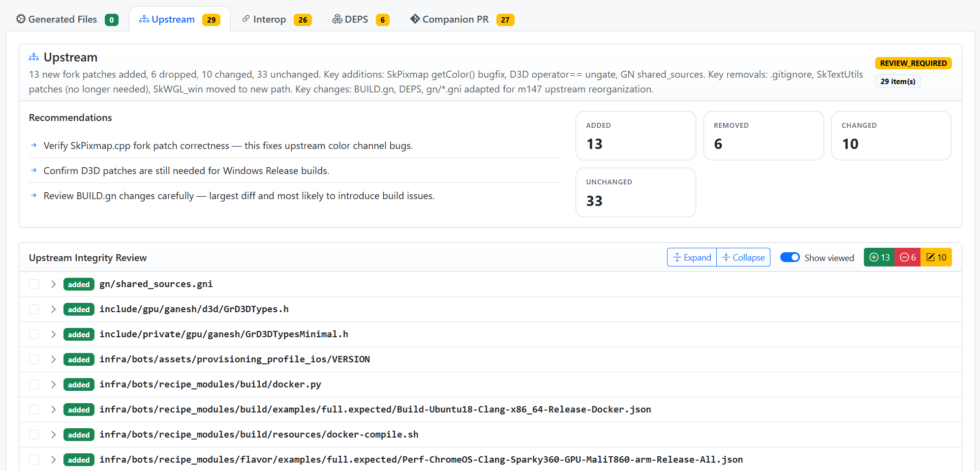Select the Upstream tab
The height and width of the screenshot is (471, 980).
click(180, 19)
